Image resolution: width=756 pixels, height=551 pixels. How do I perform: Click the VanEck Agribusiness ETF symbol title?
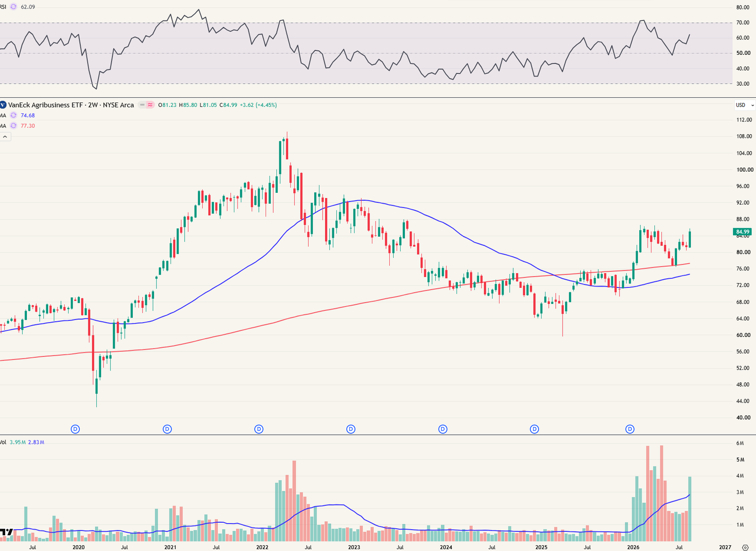coord(71,105)
